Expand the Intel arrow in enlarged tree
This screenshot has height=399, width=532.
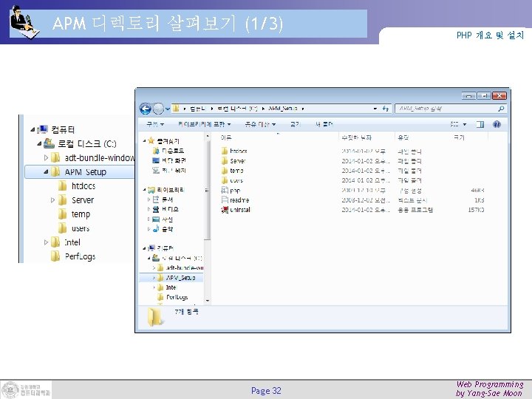coord(46,242)
